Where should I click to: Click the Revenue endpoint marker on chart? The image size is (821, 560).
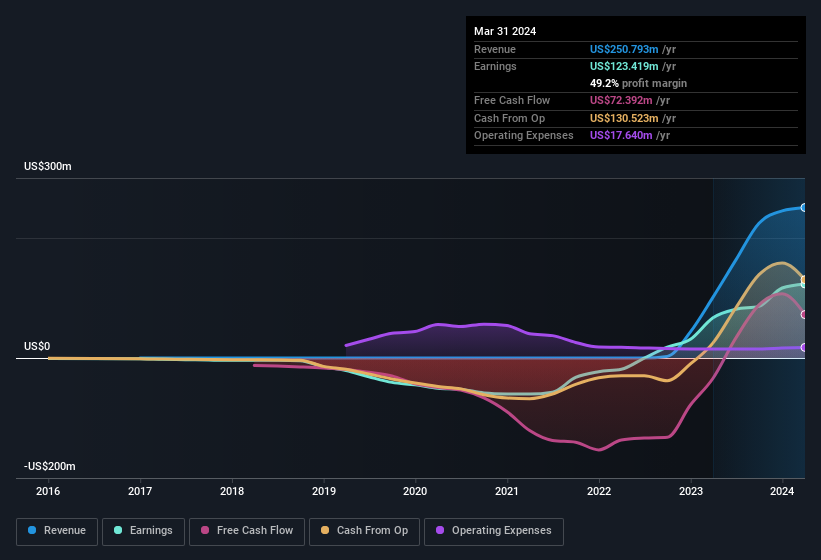tap(804, 208)
